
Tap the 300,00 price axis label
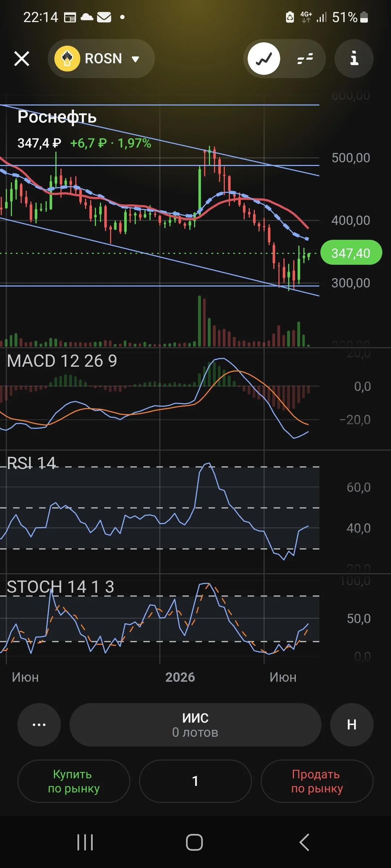tap(351, 283)
